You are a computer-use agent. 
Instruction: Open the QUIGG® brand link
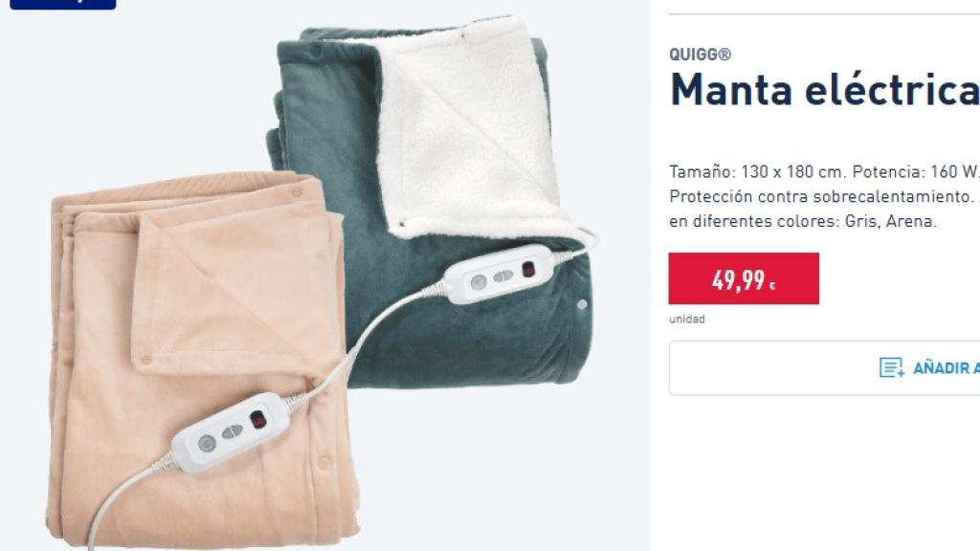[700, 55]
